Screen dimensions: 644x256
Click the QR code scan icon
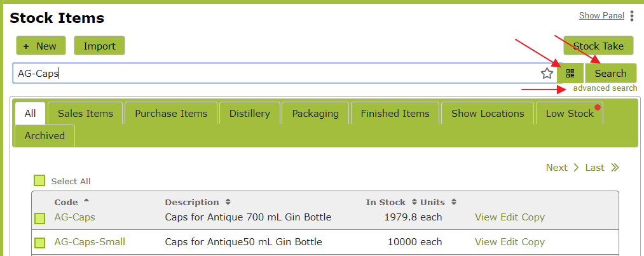coord(570,74)
